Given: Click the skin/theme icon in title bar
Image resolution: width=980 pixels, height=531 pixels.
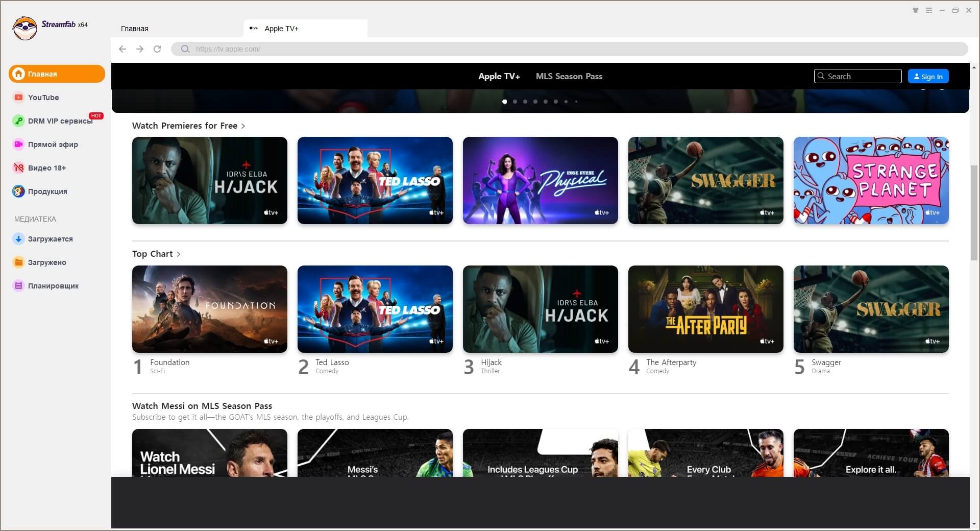Looking at the screenshot, I should pyautogui.click(x=916, y=10).
